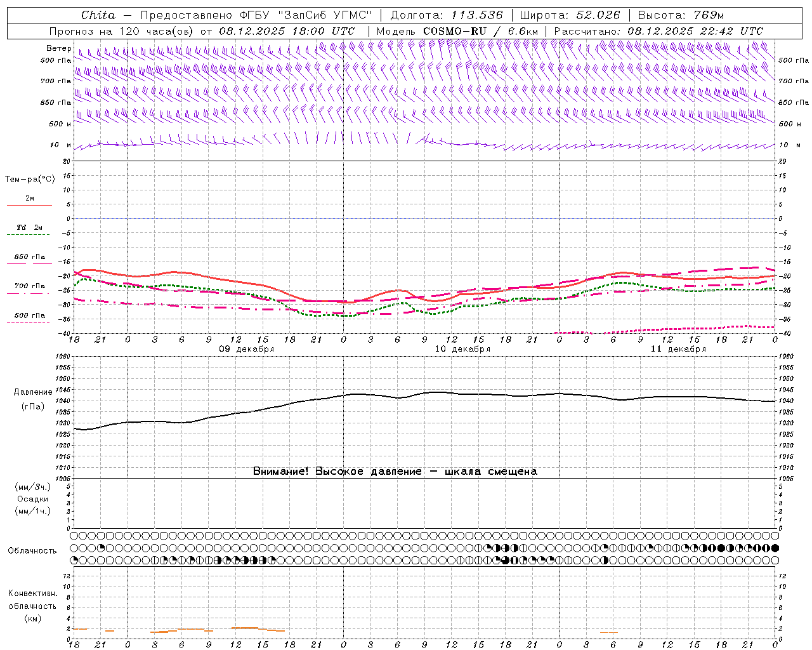Click the '11 декабря' date label
The image size is (812, 650).
pyautogui.click(x=678, y=349)
